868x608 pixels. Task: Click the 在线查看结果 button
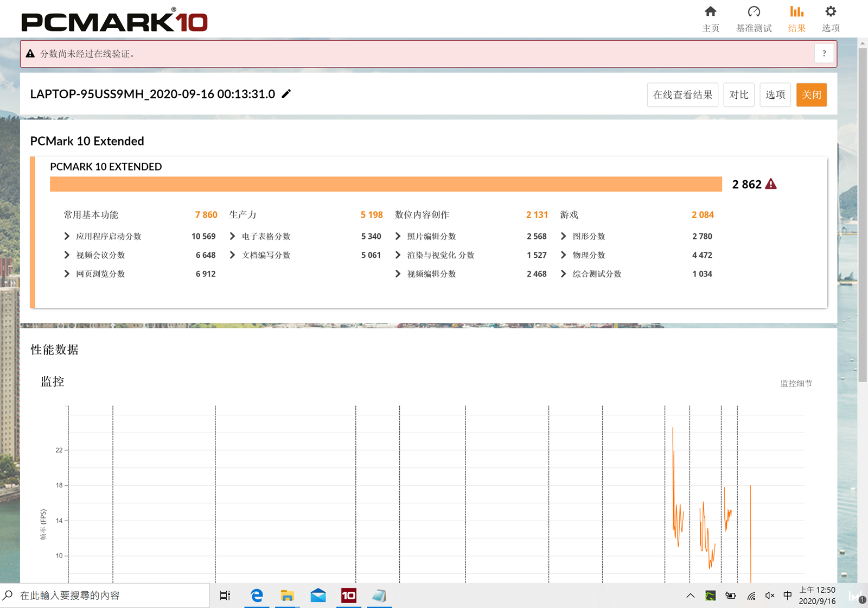[682, 95]
